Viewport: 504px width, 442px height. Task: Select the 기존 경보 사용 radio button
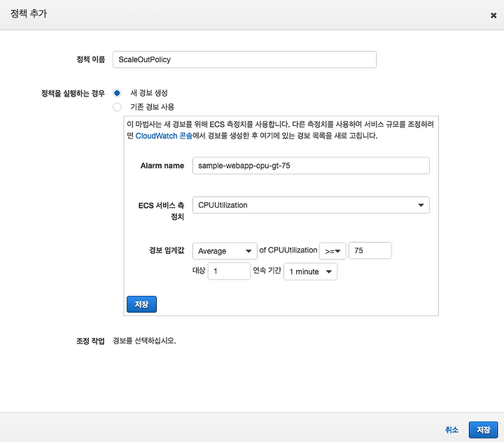117,107
